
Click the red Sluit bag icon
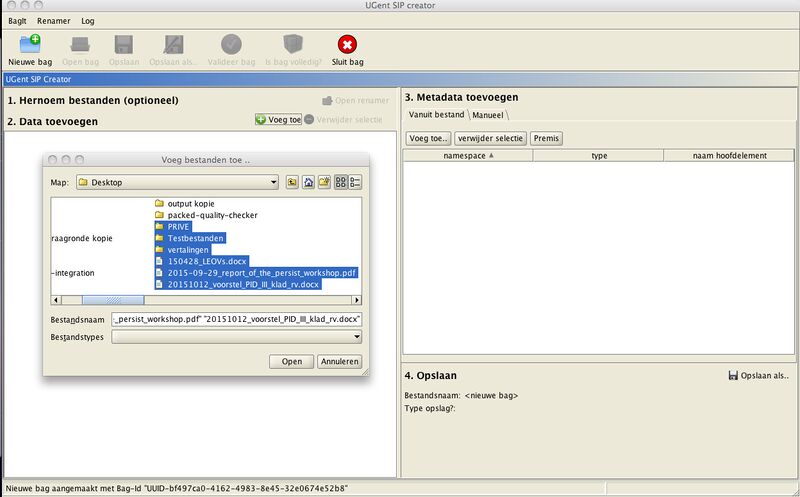click(347, 44)
